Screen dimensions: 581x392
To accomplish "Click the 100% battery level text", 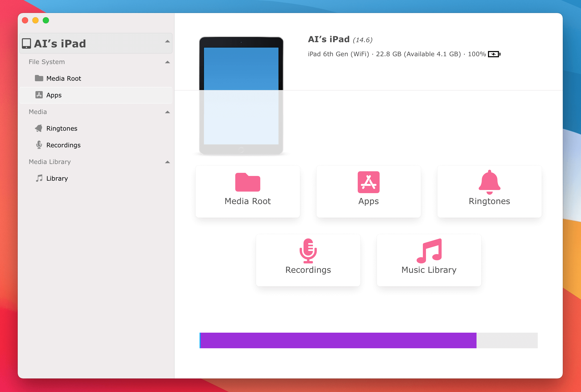I will 477,54.
